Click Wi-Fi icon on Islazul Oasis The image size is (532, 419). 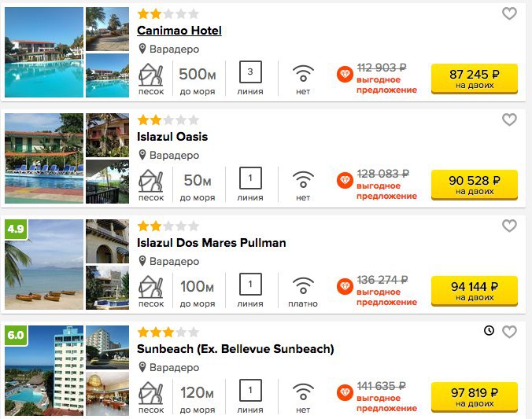pos(303,179)
